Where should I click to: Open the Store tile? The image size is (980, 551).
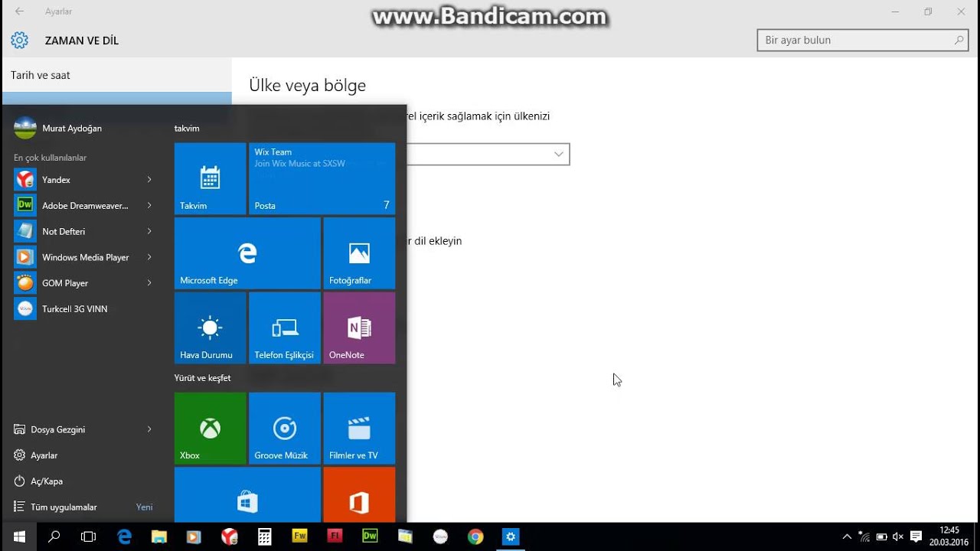click(247, 494)
